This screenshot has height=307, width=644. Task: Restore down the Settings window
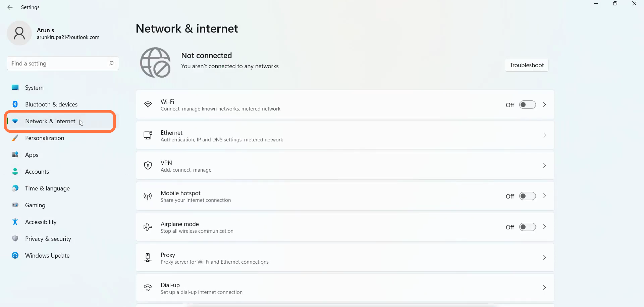(615, 4)
